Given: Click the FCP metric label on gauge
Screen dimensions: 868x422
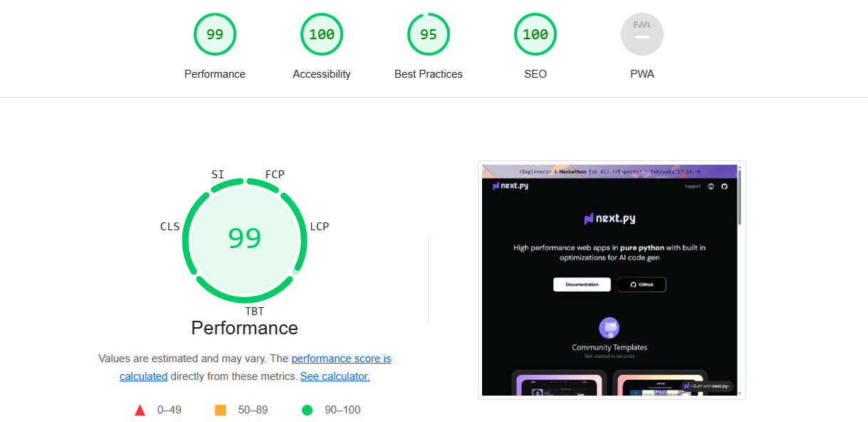Looking at the screenshot, I should click(x=275, y=175).
